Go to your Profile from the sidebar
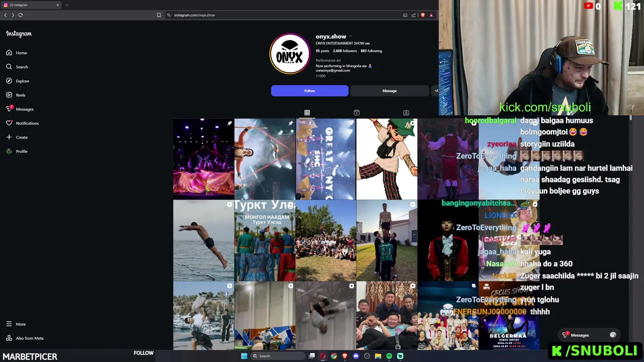This screenshot has width=644, height=362. pos(17,151)
